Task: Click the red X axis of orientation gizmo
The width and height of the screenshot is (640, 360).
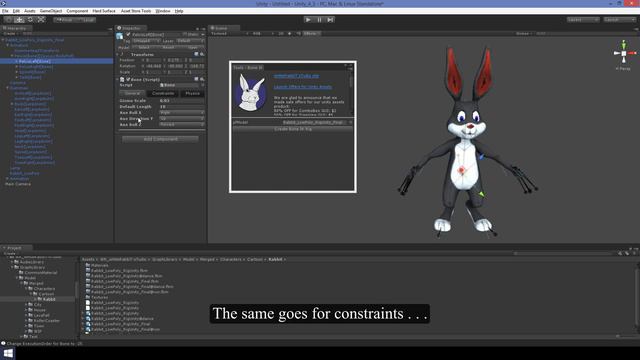Action: pos(632,53)
